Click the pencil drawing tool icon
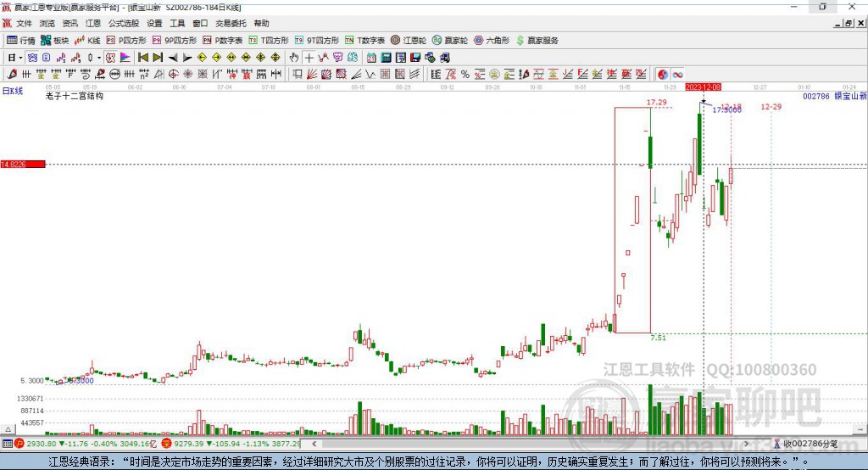 pos(12,75)
